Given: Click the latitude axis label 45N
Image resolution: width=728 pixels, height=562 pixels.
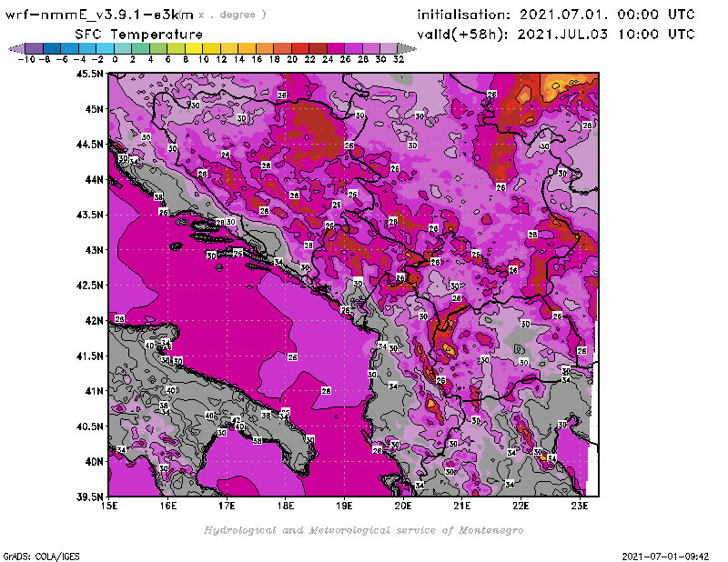Looking at the screenshot, I should click(x=94, y=109).
